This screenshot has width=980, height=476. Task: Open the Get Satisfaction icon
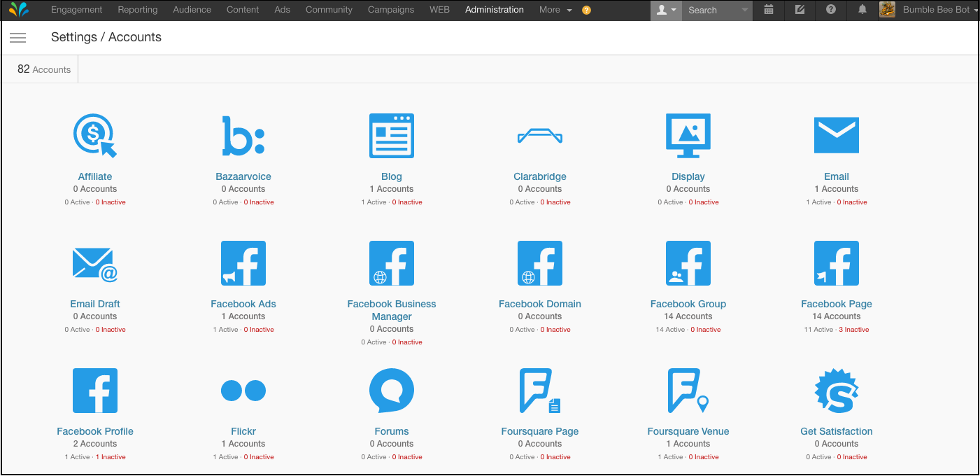coord(837,391)
